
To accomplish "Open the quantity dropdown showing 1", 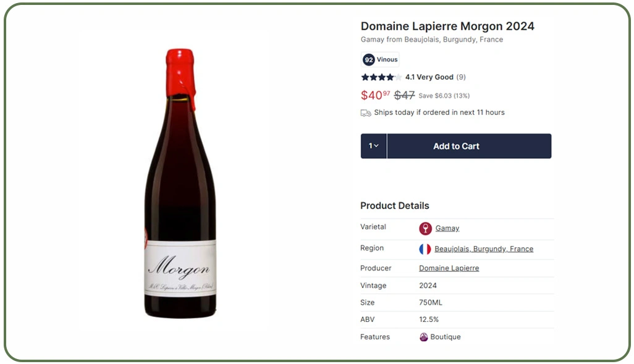I will point(374,146).
